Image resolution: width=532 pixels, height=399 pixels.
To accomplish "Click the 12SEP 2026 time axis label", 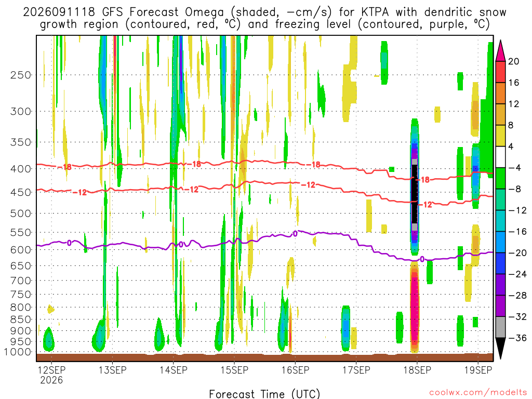I will [51, 375].
